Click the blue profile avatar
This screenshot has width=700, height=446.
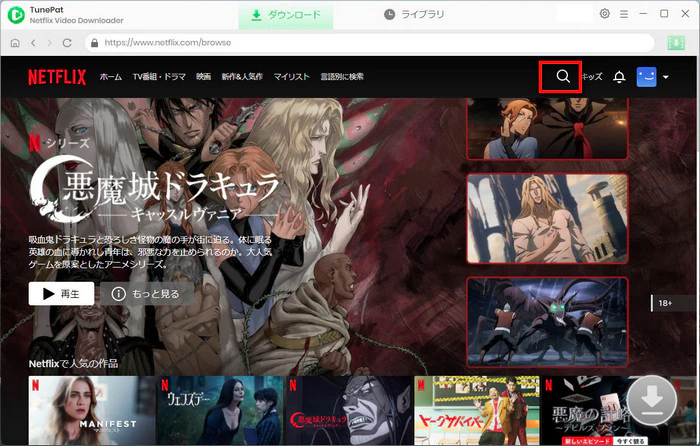[646, 77]
